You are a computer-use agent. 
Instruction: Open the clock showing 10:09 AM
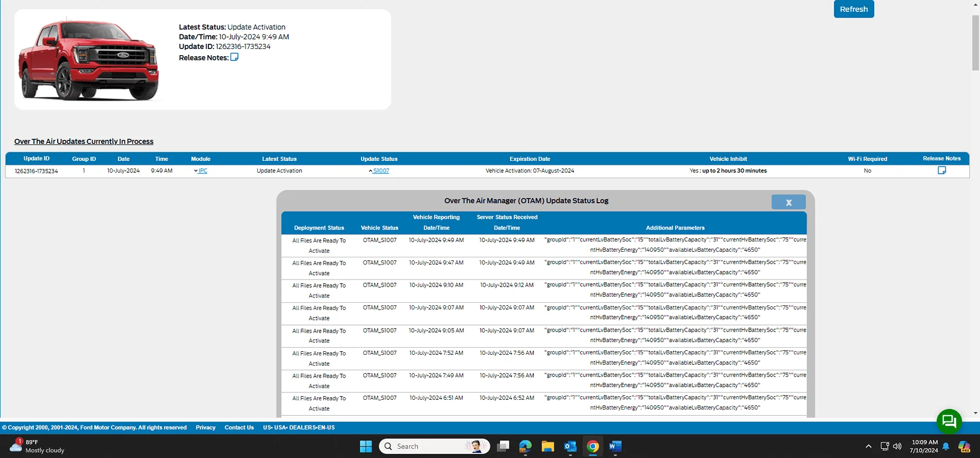pyautogui.click(x=924, y=446)
